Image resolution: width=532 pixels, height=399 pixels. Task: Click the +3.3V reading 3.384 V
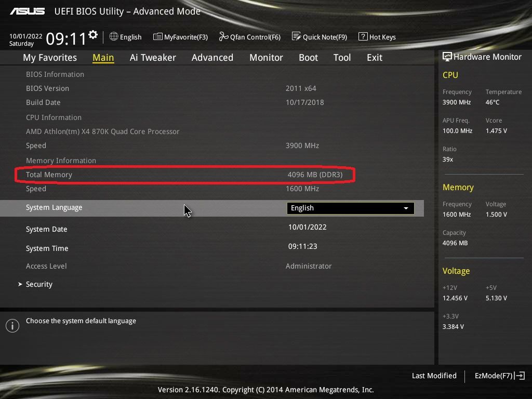coord(453,326)
